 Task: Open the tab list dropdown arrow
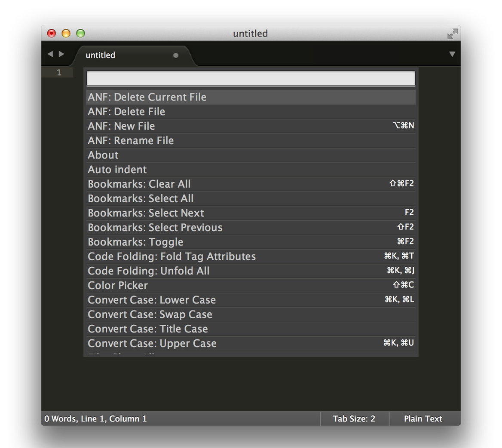[452, 55]
